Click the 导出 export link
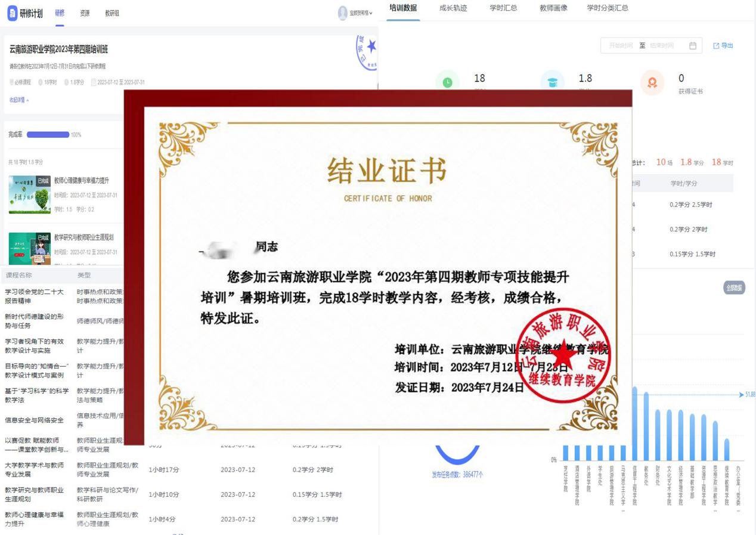The height and width of the screenshot is (535, 756). click(727, 46)
